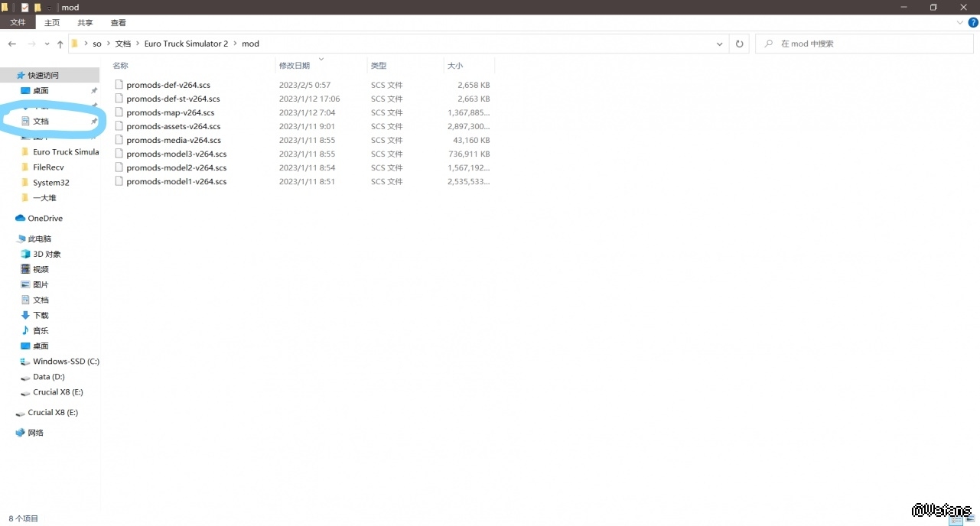Select Windows-SSD (C:) drive

[66, 361]
